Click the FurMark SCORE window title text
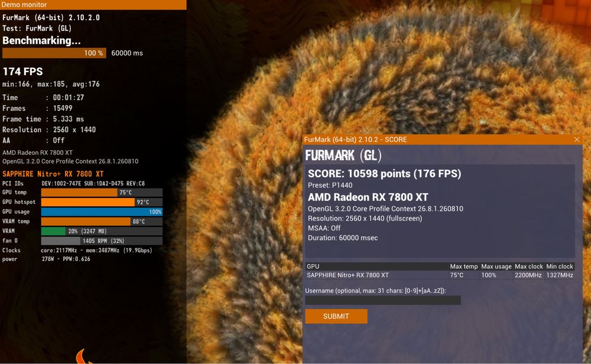The width and height of the screenshot is (591, 364). coord(355,139)
